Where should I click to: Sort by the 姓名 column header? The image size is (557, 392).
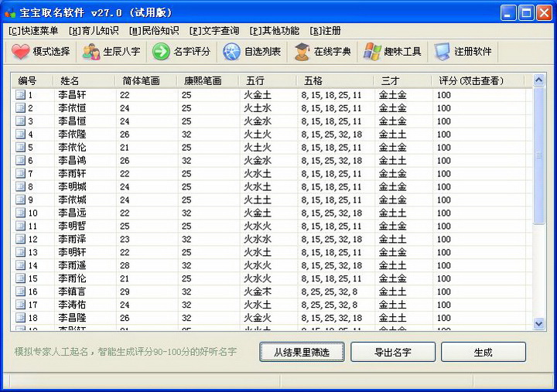(84, 81)
